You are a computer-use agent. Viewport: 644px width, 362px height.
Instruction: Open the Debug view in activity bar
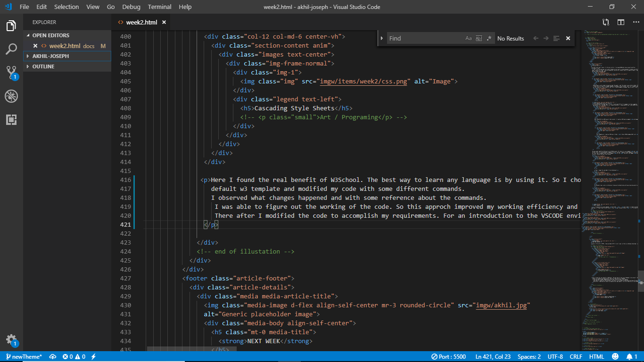click(x=11, y=96)
